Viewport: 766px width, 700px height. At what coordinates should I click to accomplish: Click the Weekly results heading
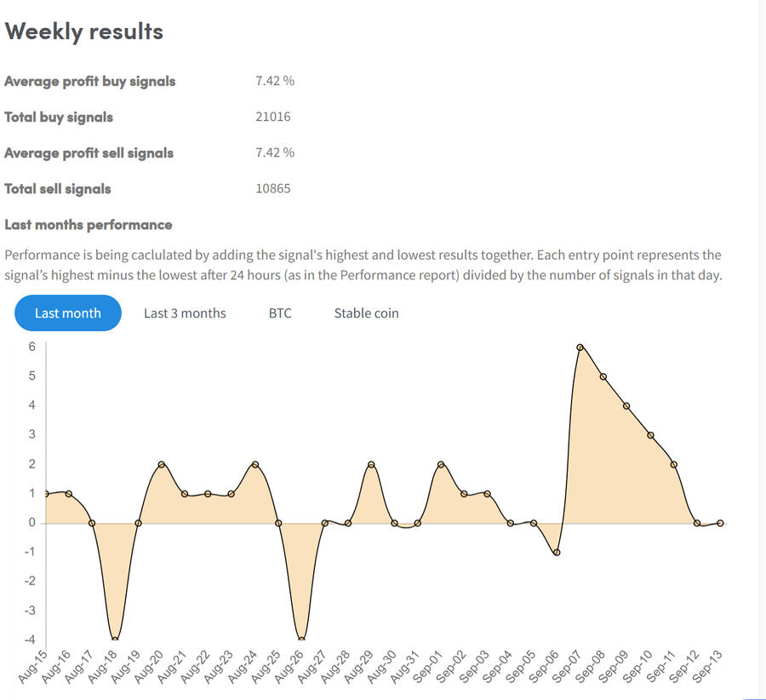(83, 32)
